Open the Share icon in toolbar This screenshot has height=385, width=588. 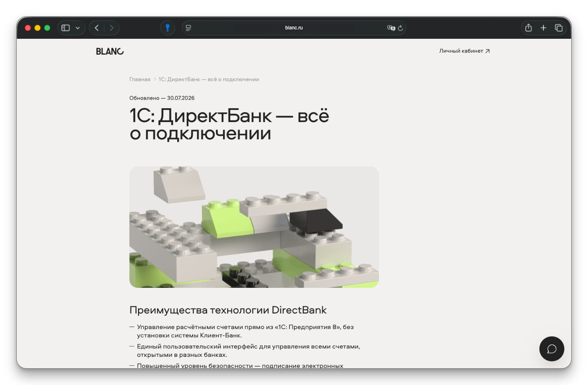click(x=528, y=28)
